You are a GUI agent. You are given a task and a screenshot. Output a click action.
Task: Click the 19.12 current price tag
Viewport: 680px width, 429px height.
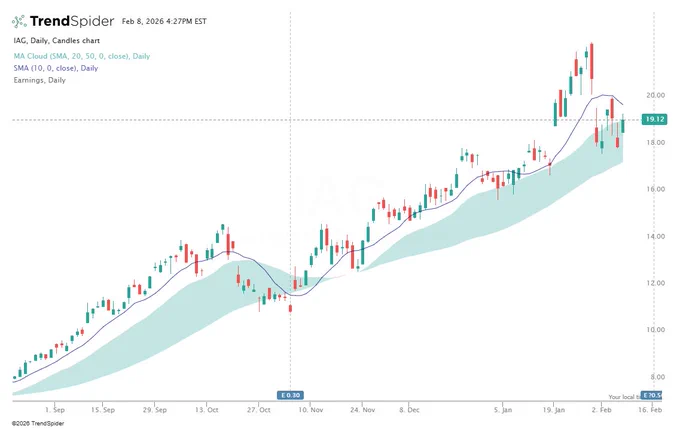click(654, 119)
